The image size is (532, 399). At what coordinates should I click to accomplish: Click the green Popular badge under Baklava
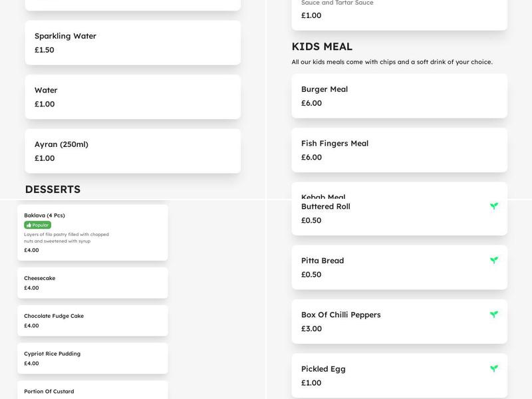37,225
